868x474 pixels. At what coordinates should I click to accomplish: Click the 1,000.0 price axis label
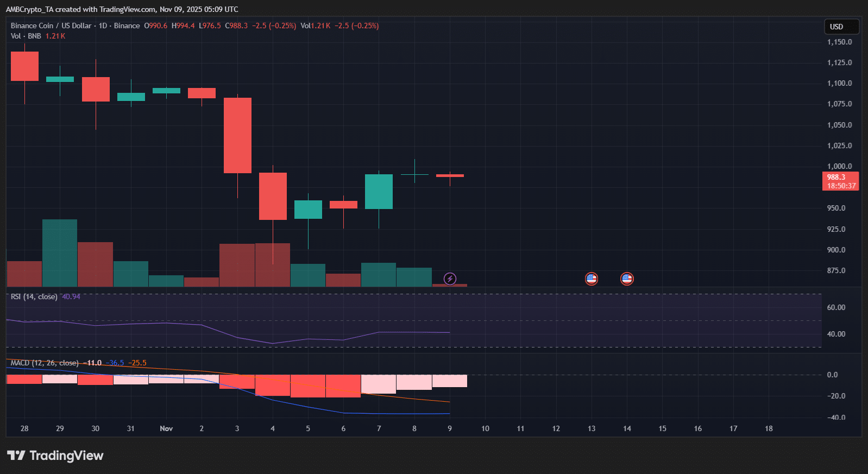point(839,166)
